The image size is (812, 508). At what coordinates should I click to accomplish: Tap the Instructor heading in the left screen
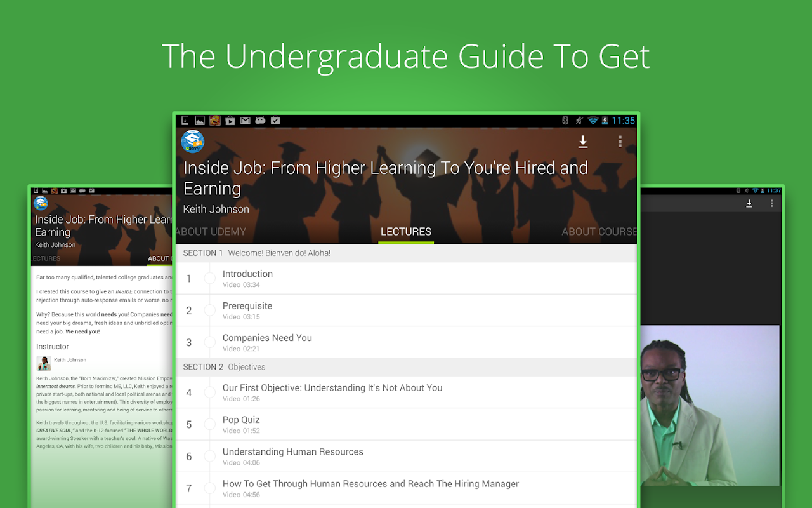click(x=53, y=346)
